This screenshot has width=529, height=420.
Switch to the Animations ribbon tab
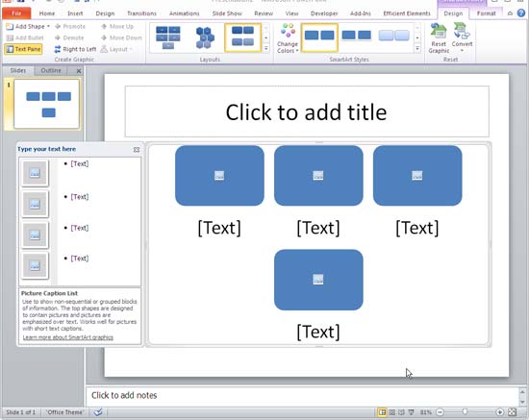tap(185, 13)
